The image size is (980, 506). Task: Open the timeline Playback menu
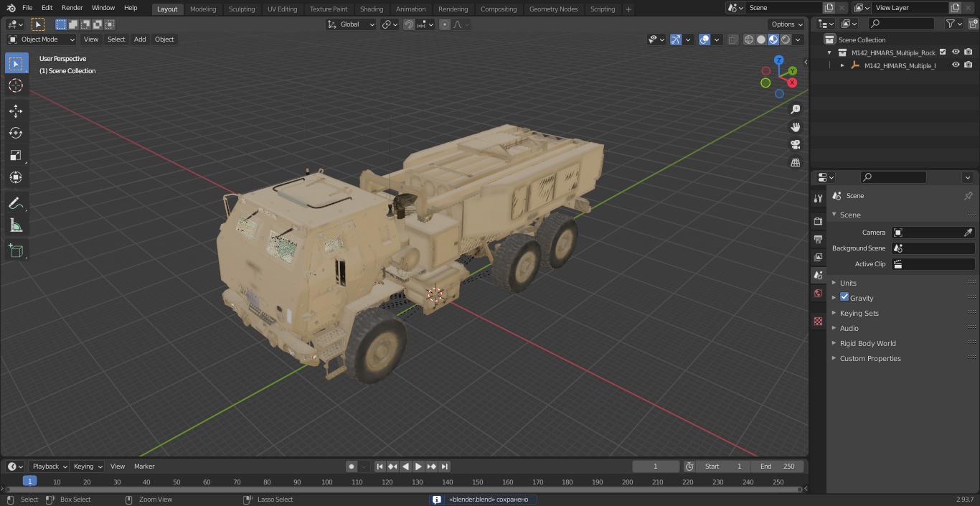[x=49, y=467]
